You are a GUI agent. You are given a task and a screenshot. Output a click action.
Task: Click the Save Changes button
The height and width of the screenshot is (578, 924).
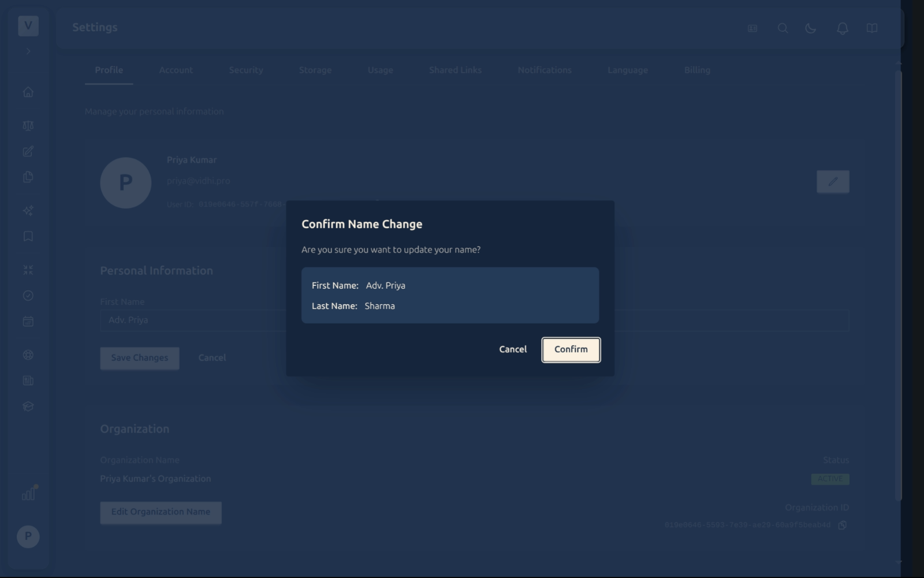coord(140,358)
